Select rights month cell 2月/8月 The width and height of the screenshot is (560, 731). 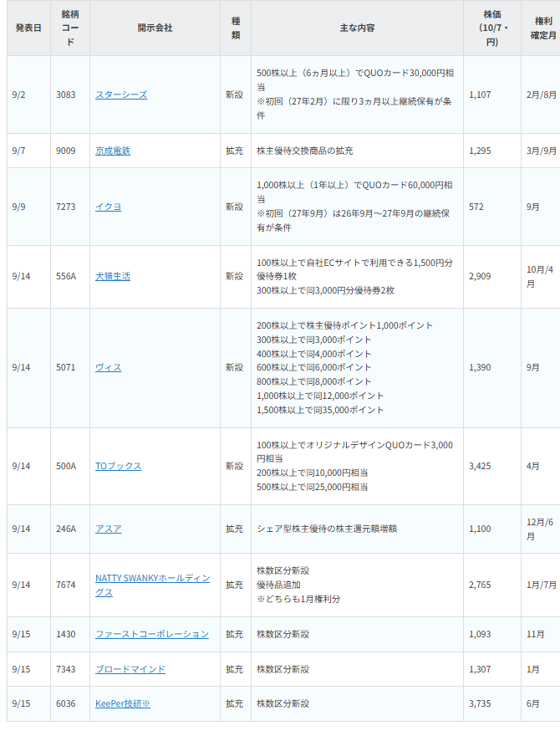(542, 95)
